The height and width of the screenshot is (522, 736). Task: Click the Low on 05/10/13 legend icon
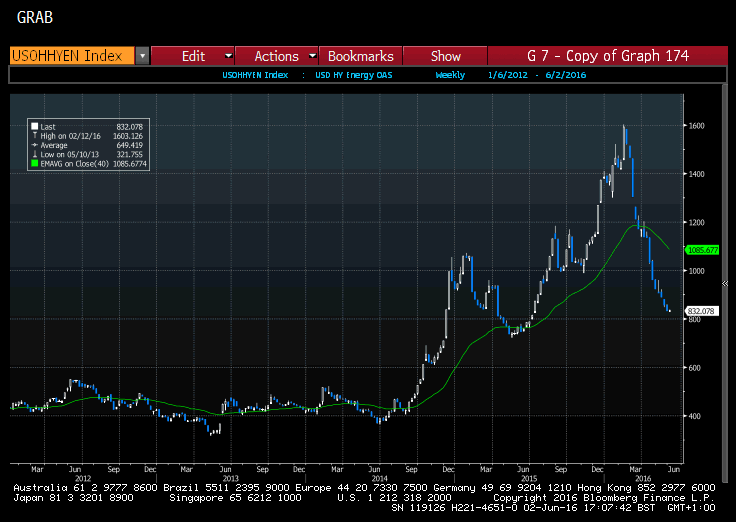[33, 152]
